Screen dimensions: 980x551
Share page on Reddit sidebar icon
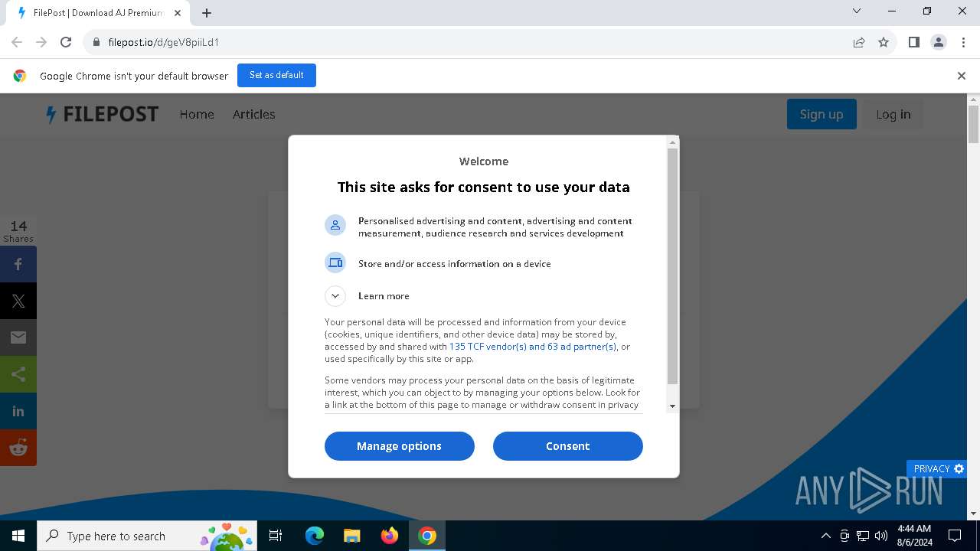pos(18,448)
